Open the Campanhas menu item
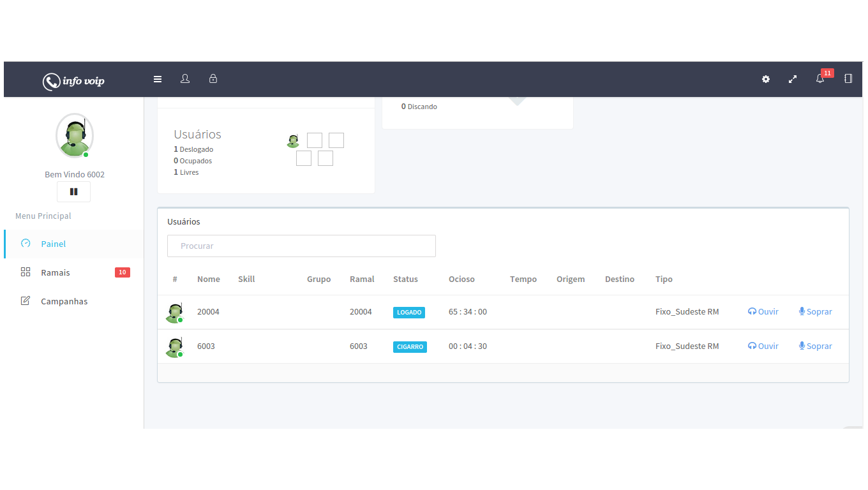The image size is (868, 490). coord(64,301)
